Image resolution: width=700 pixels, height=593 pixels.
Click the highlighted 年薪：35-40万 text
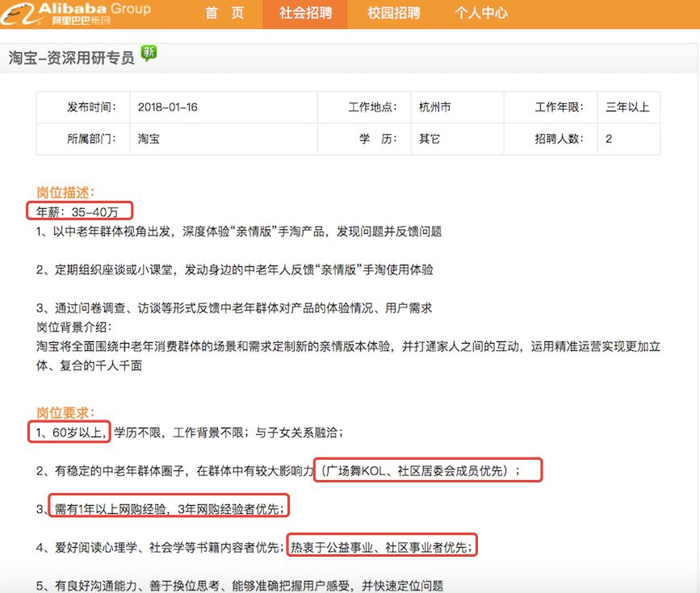79,211
